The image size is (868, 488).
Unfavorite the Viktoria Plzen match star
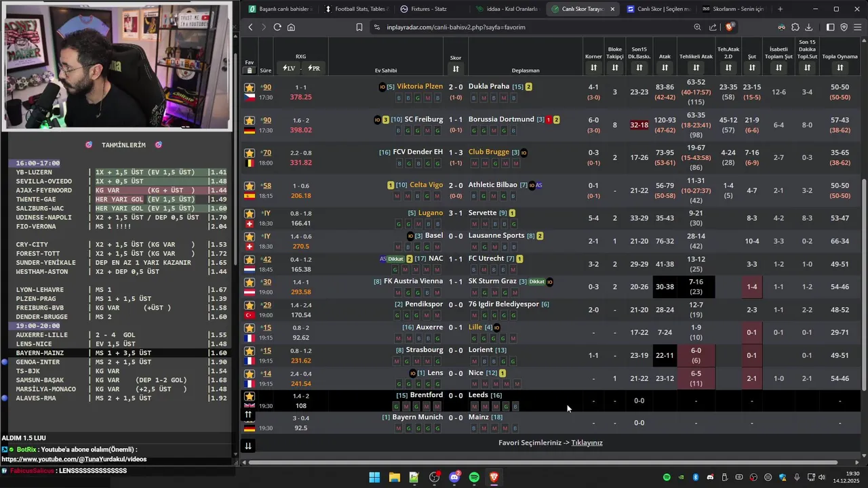(x=250, y=87)
